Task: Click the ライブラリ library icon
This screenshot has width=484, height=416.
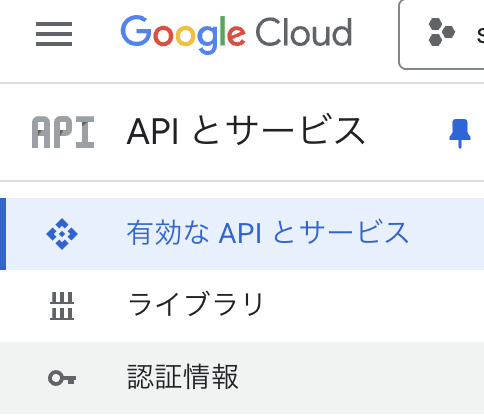Action: [x=62, y=306]
